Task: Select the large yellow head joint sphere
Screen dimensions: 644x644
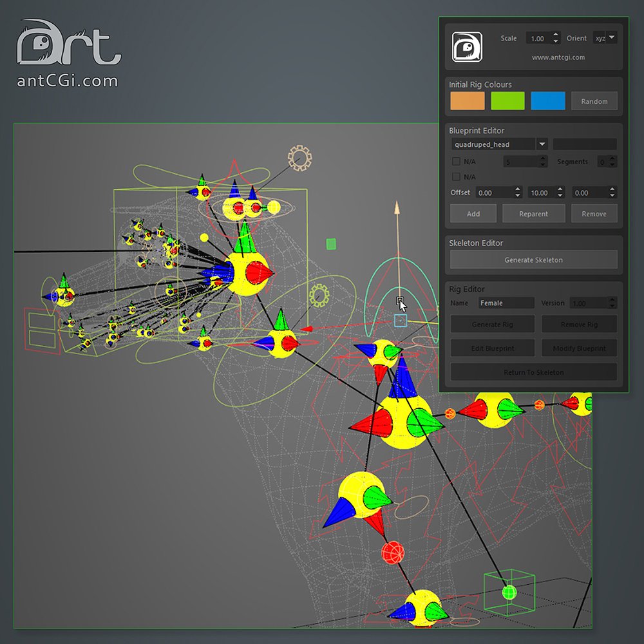Action: pos(247,273)
